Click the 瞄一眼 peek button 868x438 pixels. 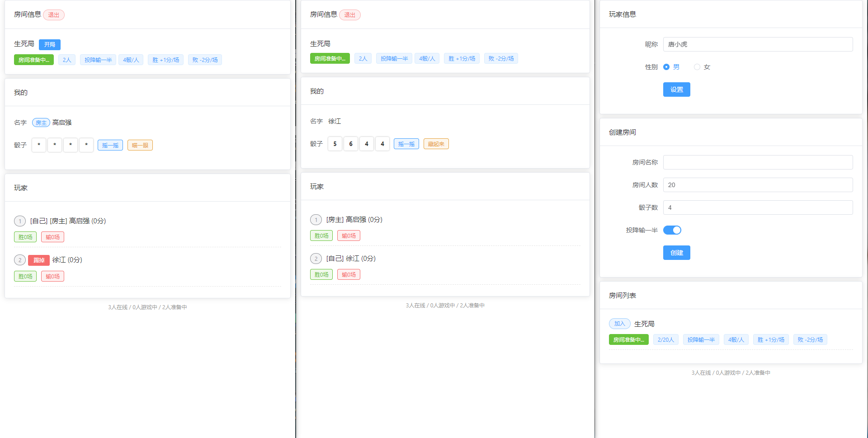coord(140,145)
